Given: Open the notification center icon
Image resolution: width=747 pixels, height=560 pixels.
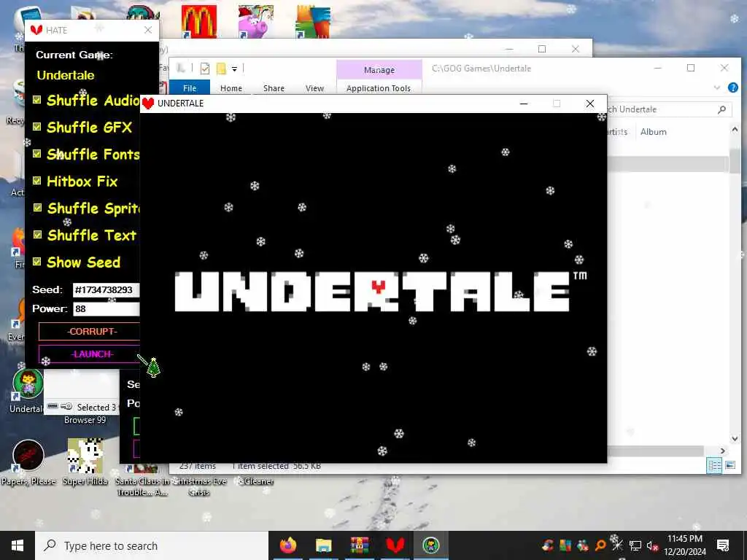Looking at the screenshot, I should [x=723, y=545].
